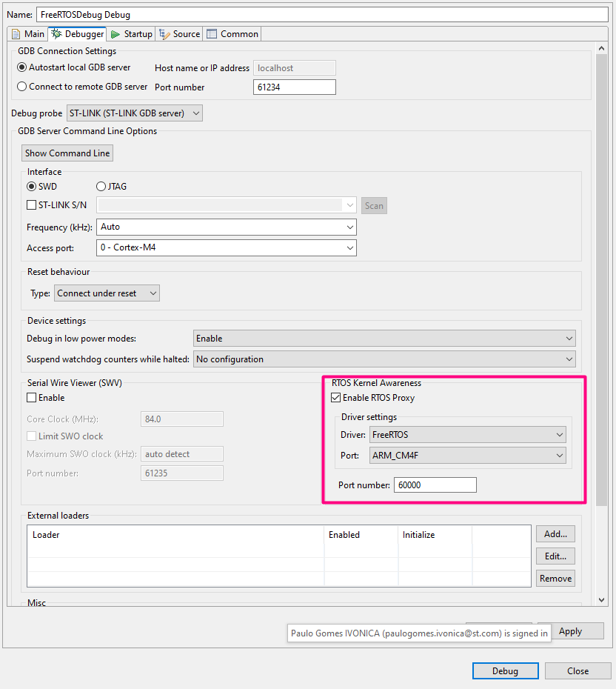Click the Close button
The height and width of the screenshot is (689, 616).
click(577, 671)
